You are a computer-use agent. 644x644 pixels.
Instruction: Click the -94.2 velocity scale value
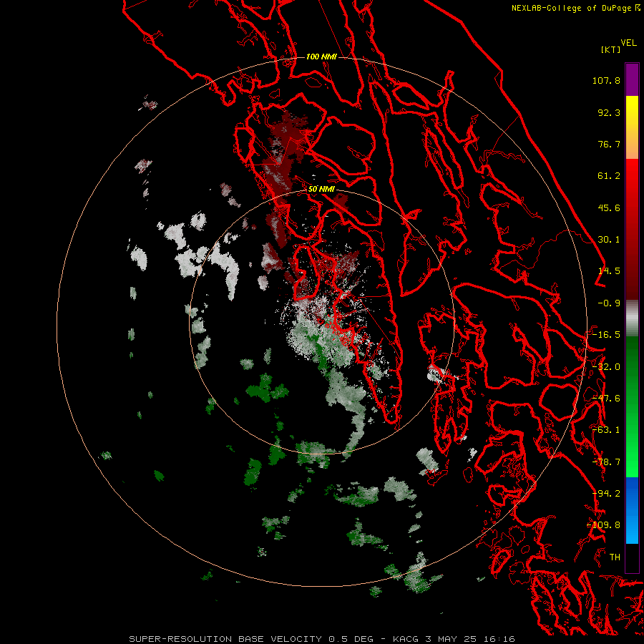point(606,494)
